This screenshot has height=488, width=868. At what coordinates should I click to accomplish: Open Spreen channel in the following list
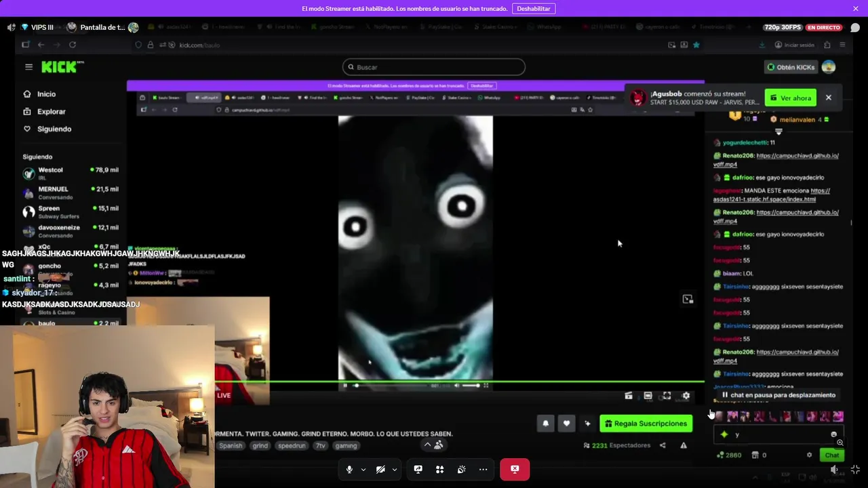coord(71,211)
